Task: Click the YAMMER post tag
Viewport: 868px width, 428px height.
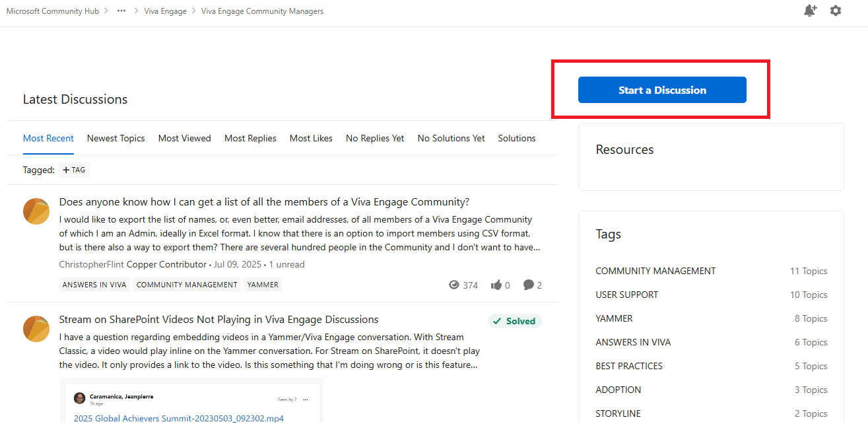Action: click(263, 285)
